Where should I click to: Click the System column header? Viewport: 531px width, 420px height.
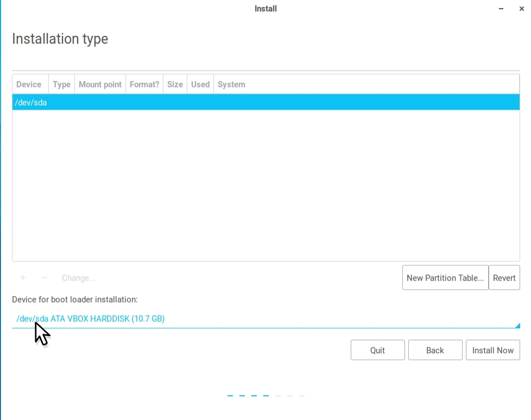pyautogui.click(x=231, y=85)
